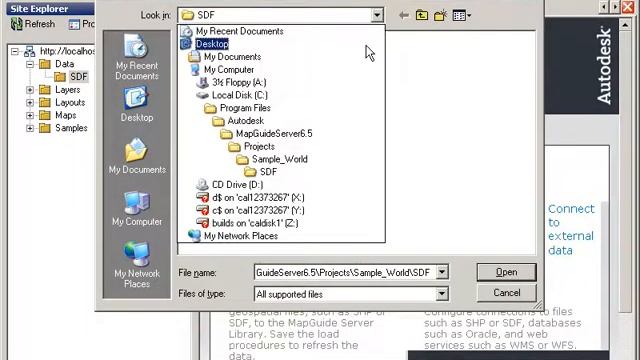Select My Recent Documents in places bar
Image resolution: width=640 pixels, height=360 pixels.
pos(137,58)
